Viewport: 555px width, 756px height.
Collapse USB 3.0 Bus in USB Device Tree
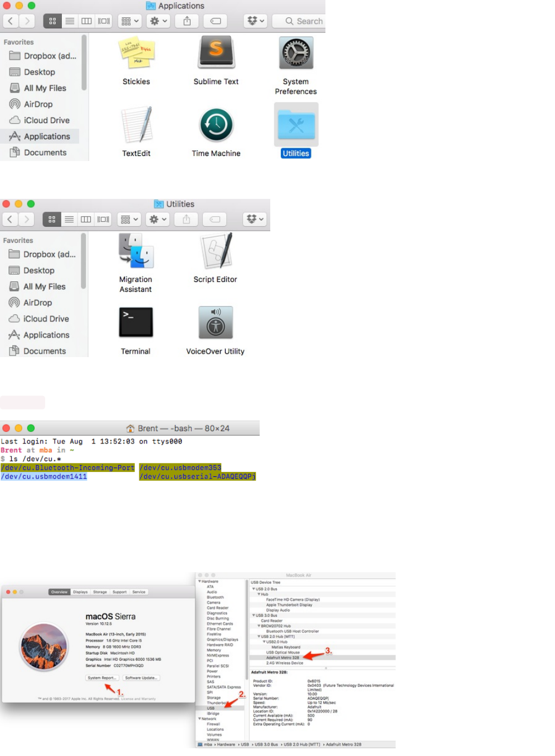[x=254, y=616]
